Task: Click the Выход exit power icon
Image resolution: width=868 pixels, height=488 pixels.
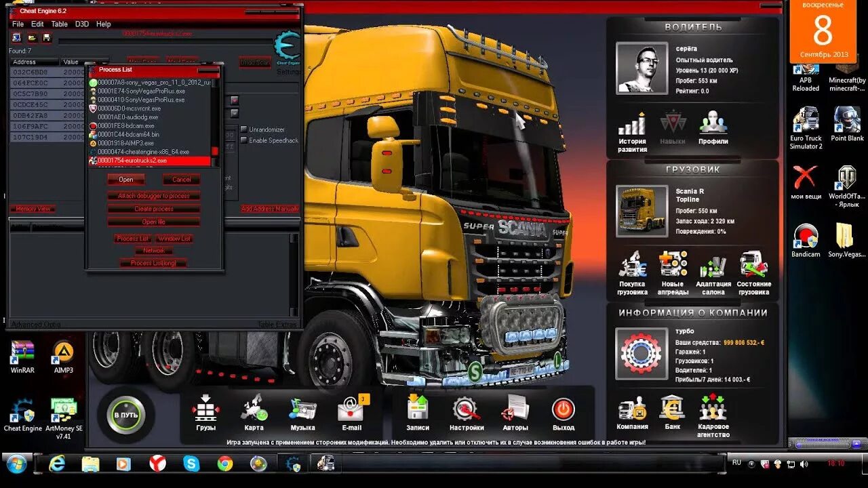Action: click(x=564, y=409)
